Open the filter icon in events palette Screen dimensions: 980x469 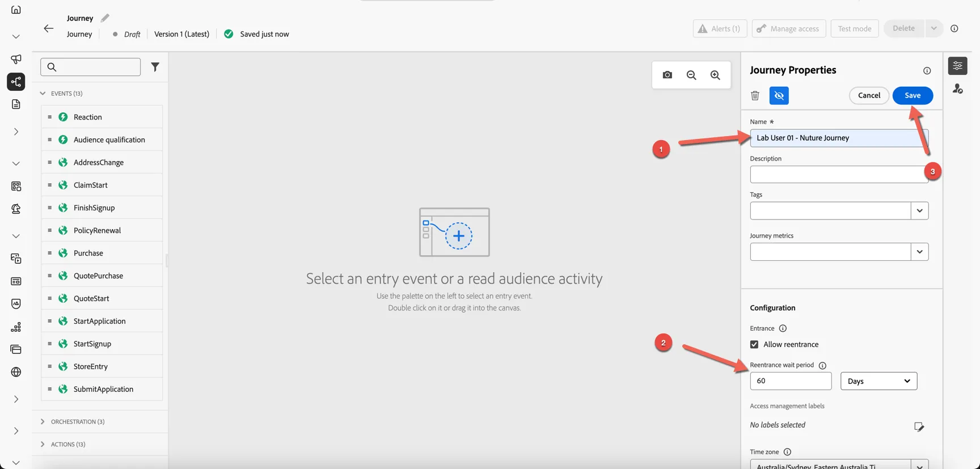point(155,67)
